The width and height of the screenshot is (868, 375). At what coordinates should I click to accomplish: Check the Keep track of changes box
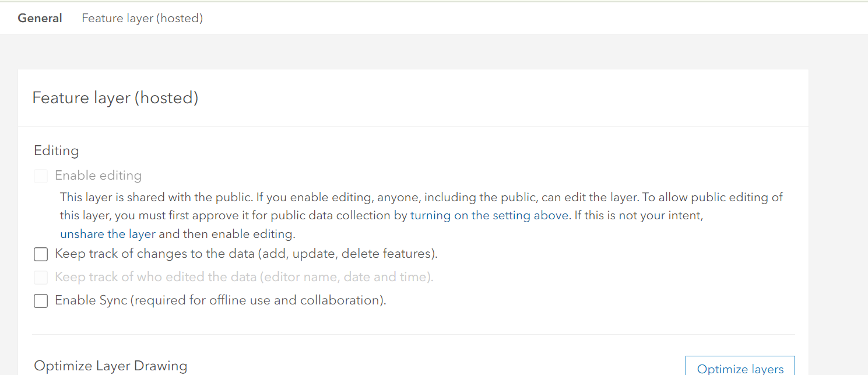[41, 254]
